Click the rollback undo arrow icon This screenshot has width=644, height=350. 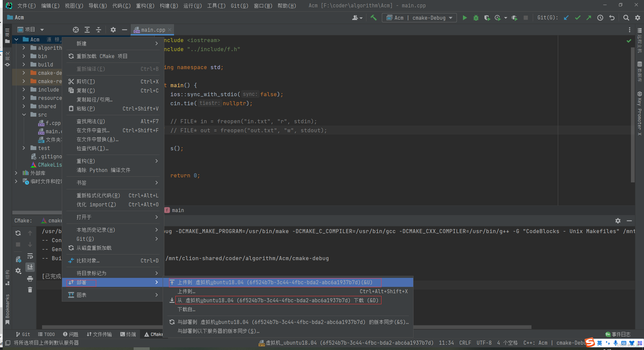click(x=612, y=18)
